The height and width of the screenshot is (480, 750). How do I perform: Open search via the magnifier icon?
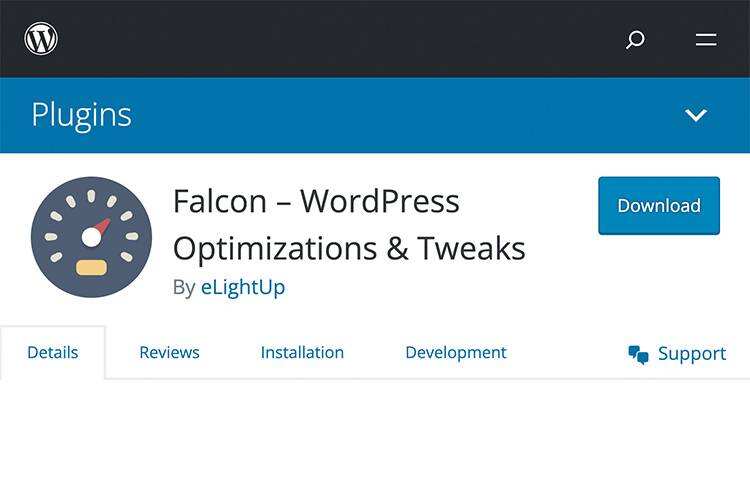[635, 40]
